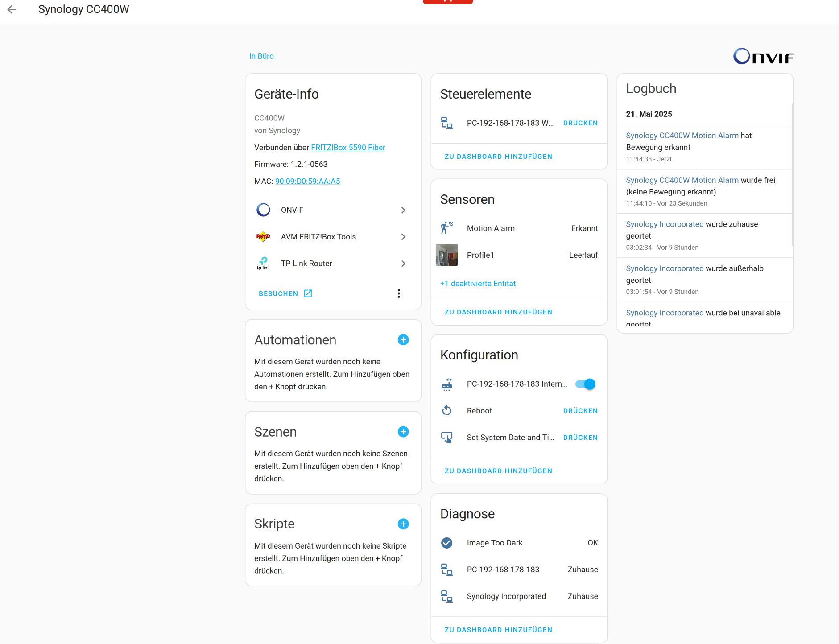
Task: Open the FRITZ!Box 5590 Fiber link
Action: tap(348, 148)
